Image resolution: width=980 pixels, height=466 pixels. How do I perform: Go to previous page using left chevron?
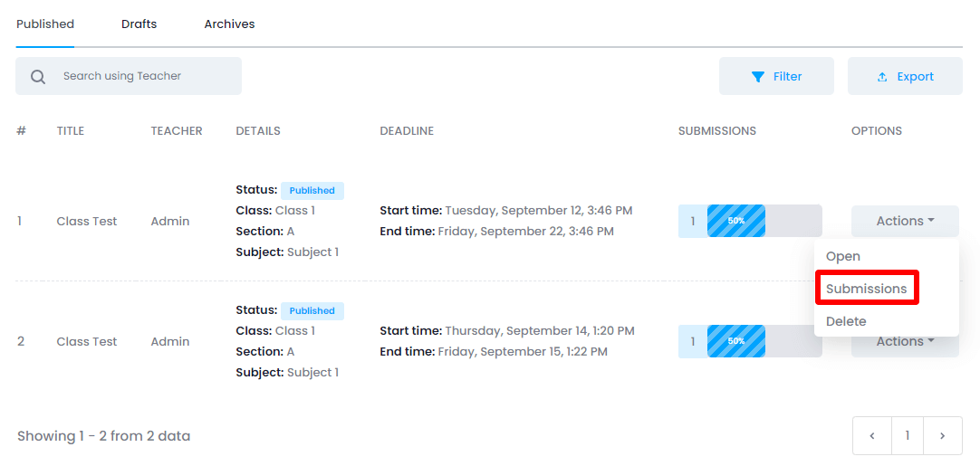tap(872, 436)
